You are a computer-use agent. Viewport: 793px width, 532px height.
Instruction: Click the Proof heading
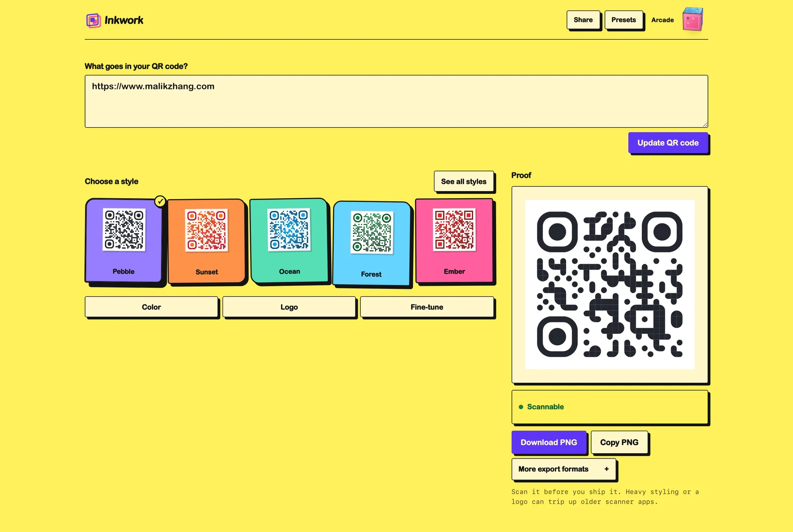point(521,175)
